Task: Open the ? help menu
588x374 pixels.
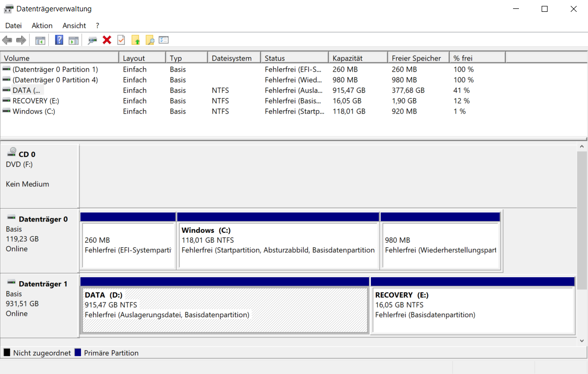Action: (98, 26)
